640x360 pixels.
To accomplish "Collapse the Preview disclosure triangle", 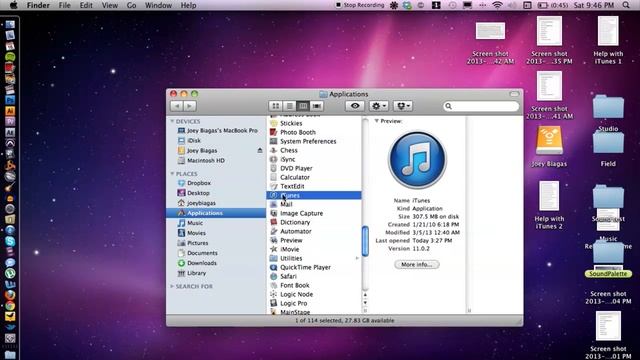I will click(x=377, y=121).
